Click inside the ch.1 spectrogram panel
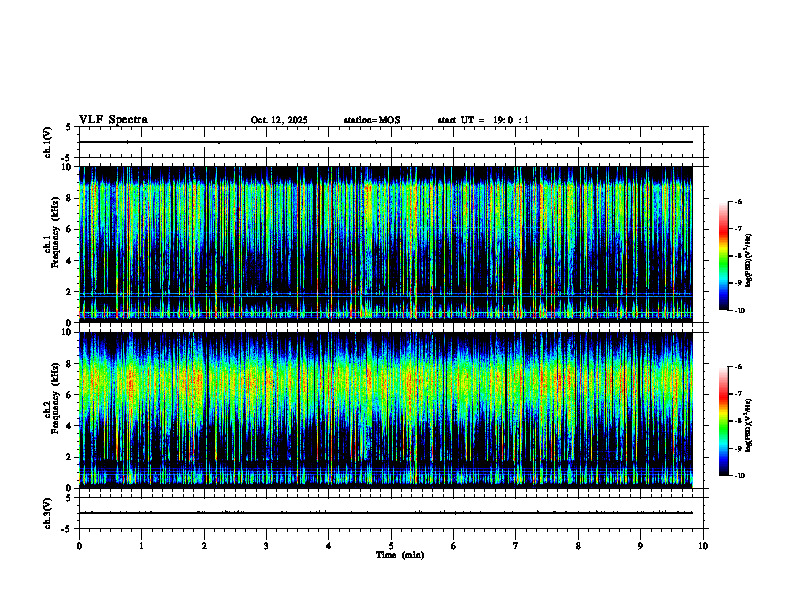This screenshot has width=792, height=612. (385, 244)
